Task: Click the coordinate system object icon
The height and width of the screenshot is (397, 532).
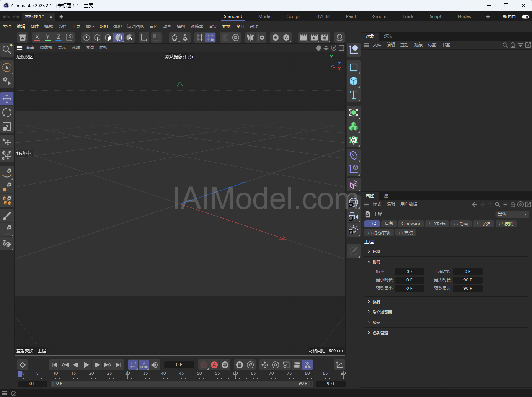Action: click(69, 38)
